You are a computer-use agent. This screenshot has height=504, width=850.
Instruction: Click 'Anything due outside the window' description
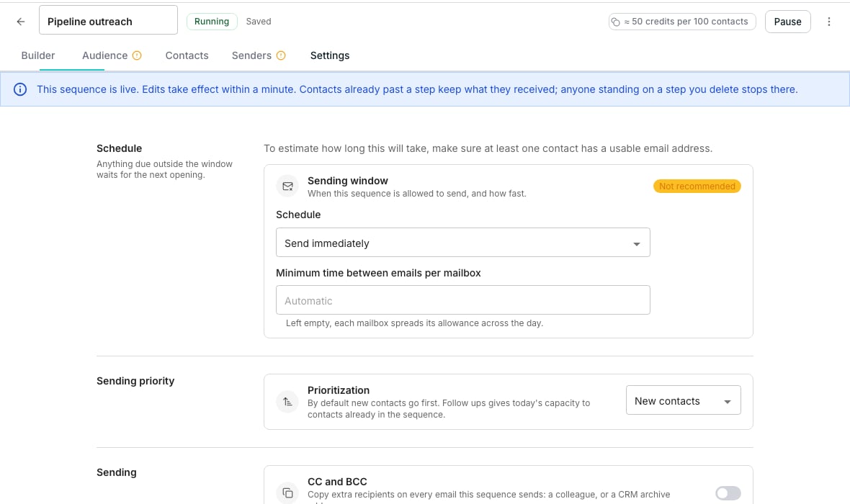(164, 169)
